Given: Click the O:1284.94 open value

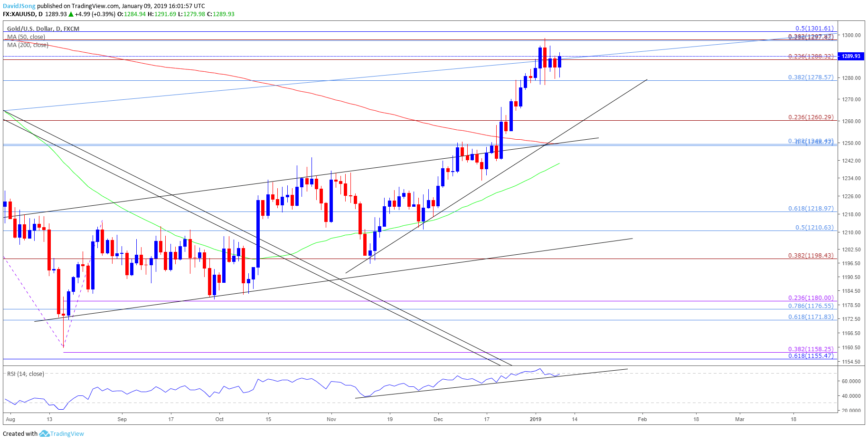Looking at the screenshot, I should pos(132,14).
